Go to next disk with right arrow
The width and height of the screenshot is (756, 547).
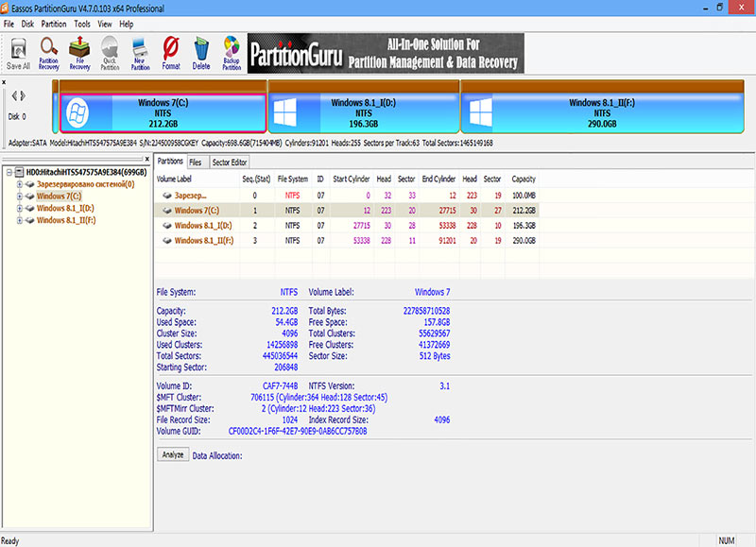(23, 95)
